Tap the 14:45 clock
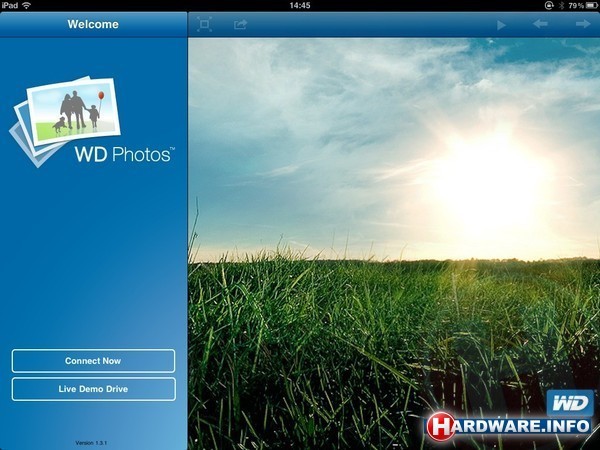Image resolution: width=600 pixels, height=450 pixels. [x=300, y=5]
